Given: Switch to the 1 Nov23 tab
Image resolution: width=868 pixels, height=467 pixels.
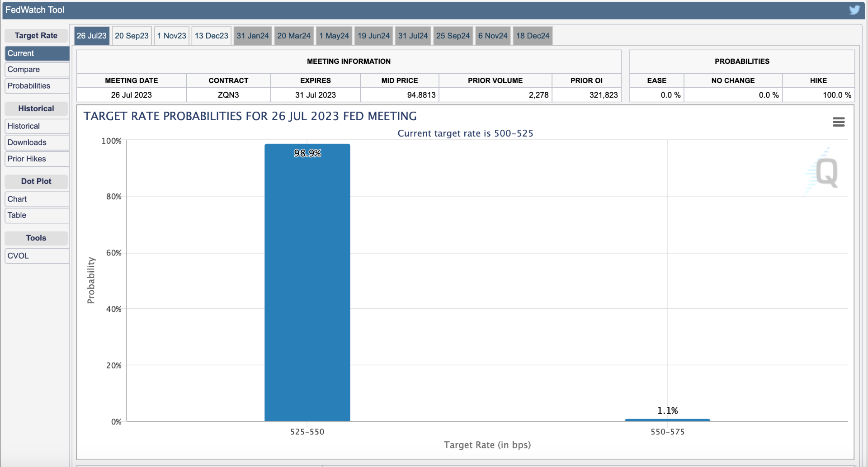Looking at the screenshot, I should [172, 36].
